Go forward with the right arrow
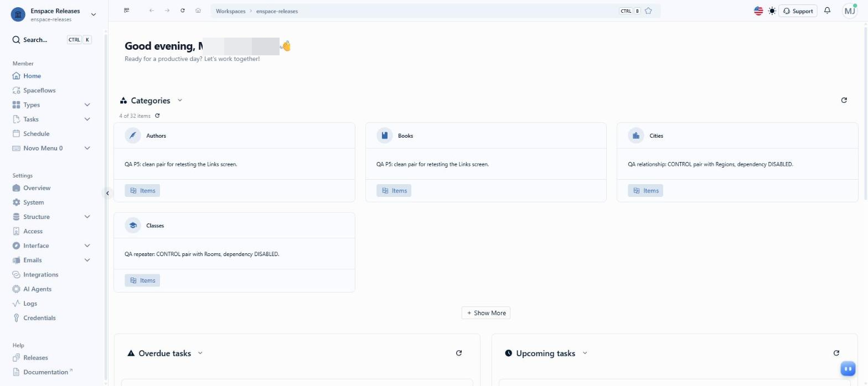 167,11
